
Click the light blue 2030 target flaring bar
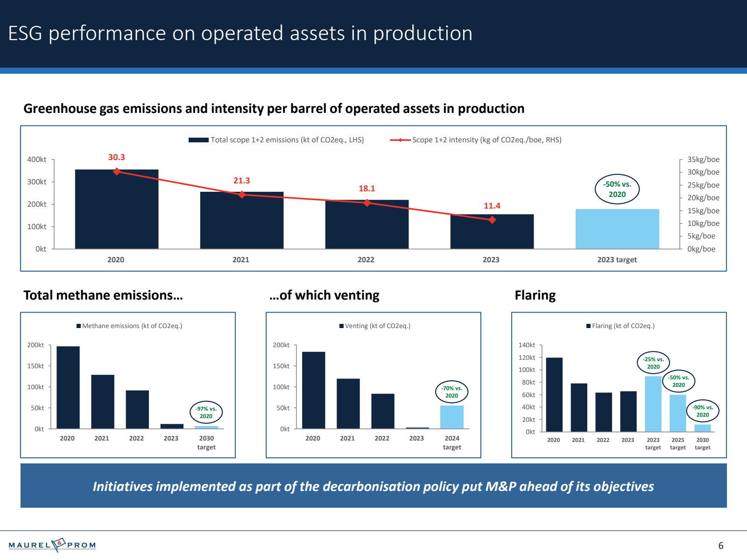coord(703,428)
